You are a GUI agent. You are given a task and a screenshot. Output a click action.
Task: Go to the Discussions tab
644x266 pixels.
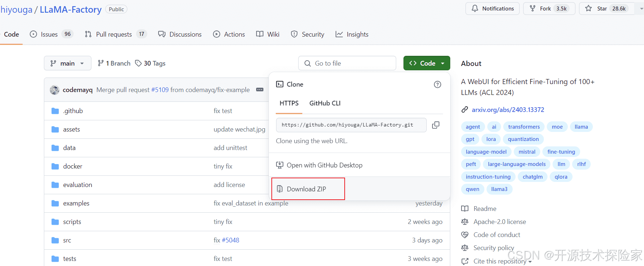coord(180,34)
